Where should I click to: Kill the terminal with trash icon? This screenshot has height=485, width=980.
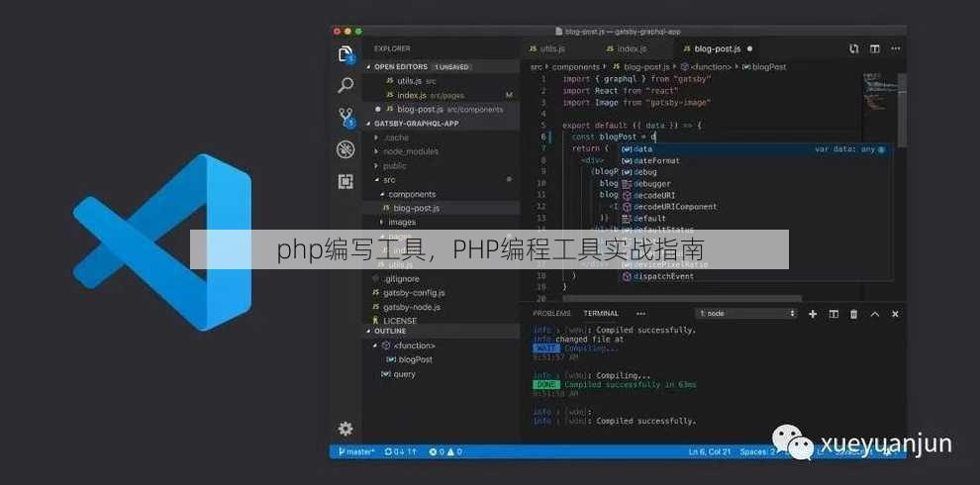(853, 314)
